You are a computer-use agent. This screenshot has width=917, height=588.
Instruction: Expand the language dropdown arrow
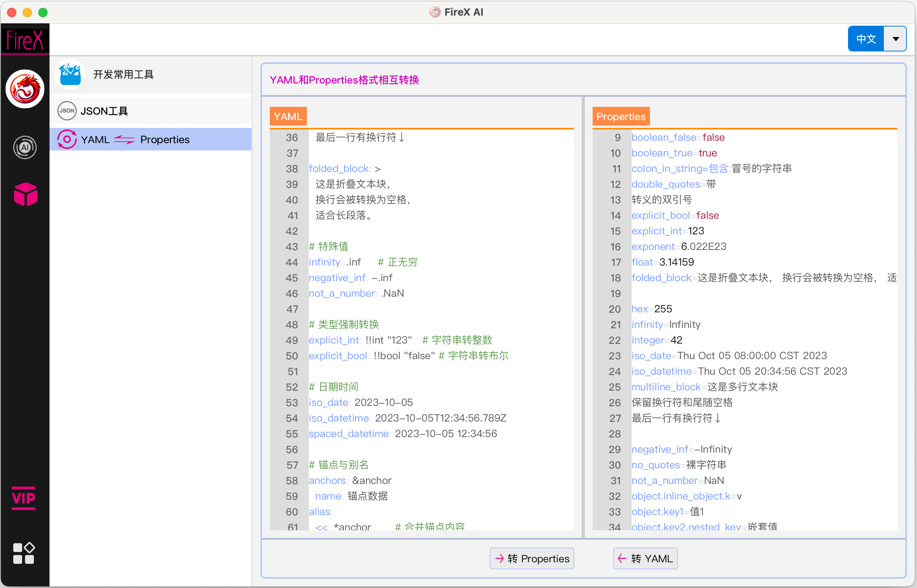(x=896, y=39)
